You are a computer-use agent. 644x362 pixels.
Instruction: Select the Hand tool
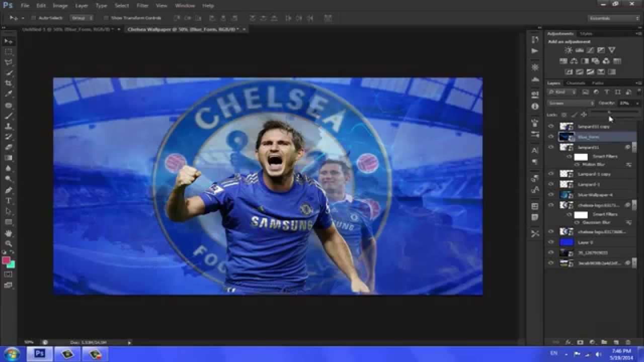click(x=9, y=233)
